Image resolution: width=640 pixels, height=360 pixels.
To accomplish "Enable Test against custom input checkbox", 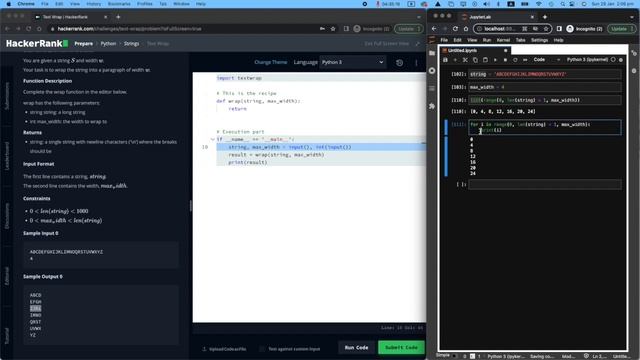I will [x=262, y=349].
